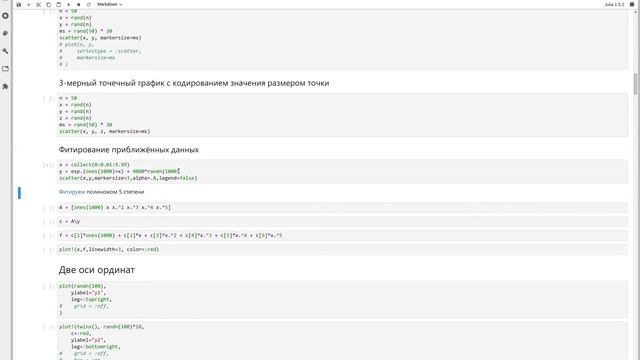
Task: Insert a new cell with the plus icon
Action: click(x=29, y=4)
